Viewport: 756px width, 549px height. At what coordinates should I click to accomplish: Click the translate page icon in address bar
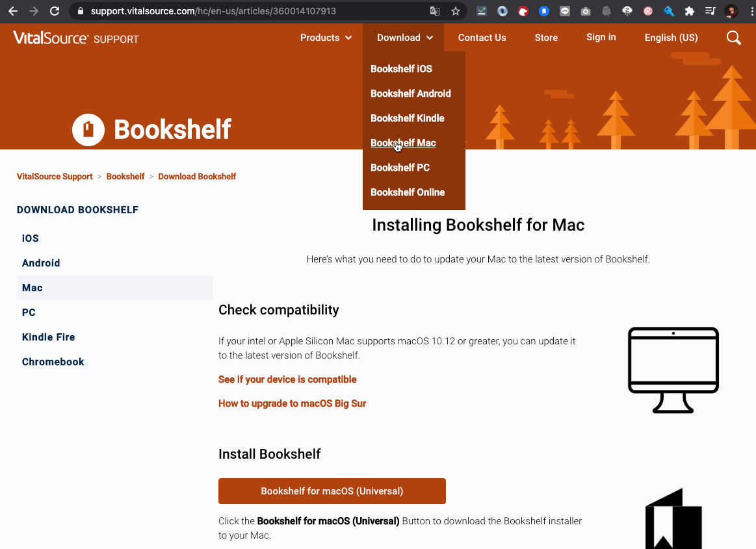click(x=434, y=11)
